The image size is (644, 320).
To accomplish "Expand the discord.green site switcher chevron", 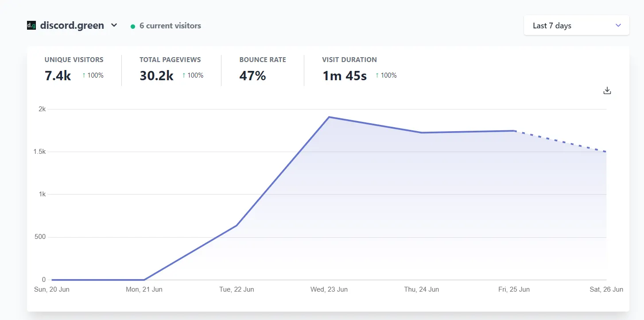I will [x=114, y=25].
